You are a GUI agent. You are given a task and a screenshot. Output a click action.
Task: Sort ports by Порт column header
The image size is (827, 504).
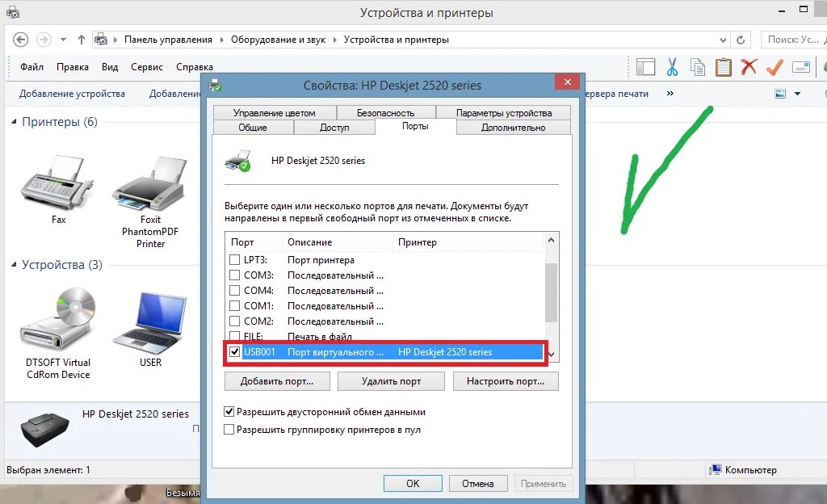coord(254,242)
